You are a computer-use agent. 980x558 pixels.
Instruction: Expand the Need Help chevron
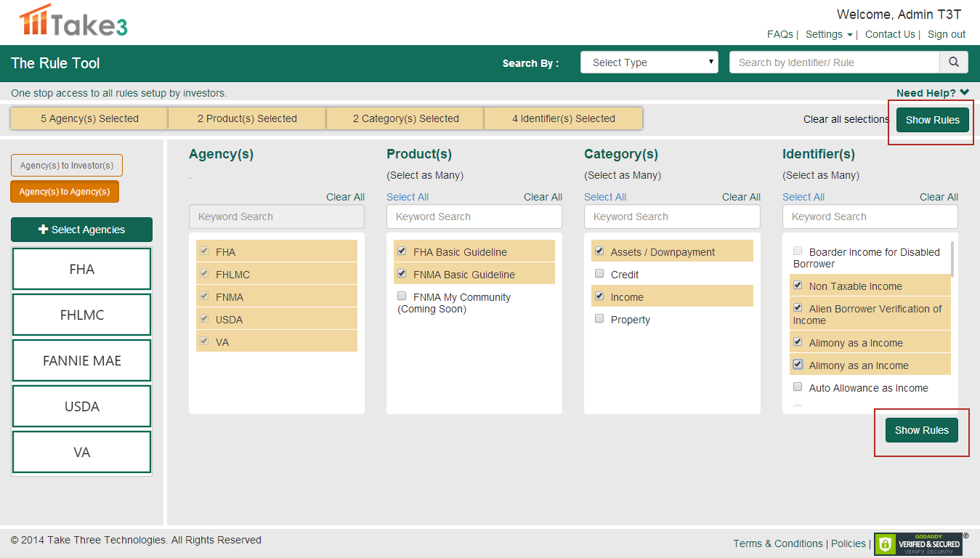pyautogui.click(x=964, y=92)
